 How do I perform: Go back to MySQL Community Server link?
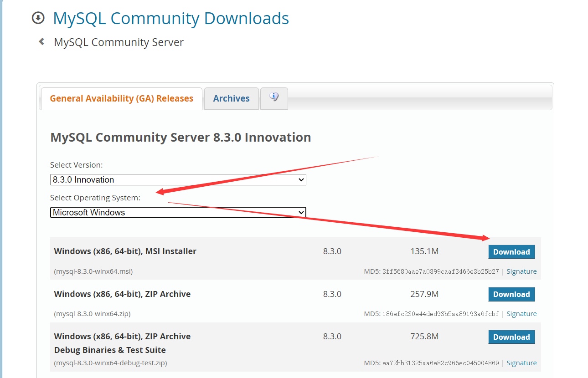point(119,42)
